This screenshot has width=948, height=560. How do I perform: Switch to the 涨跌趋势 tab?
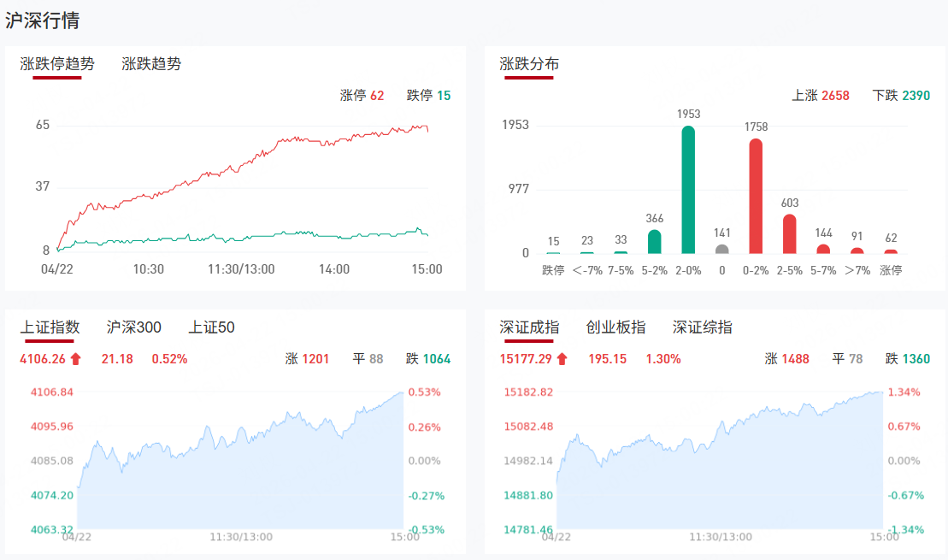[x=151, y=64]
